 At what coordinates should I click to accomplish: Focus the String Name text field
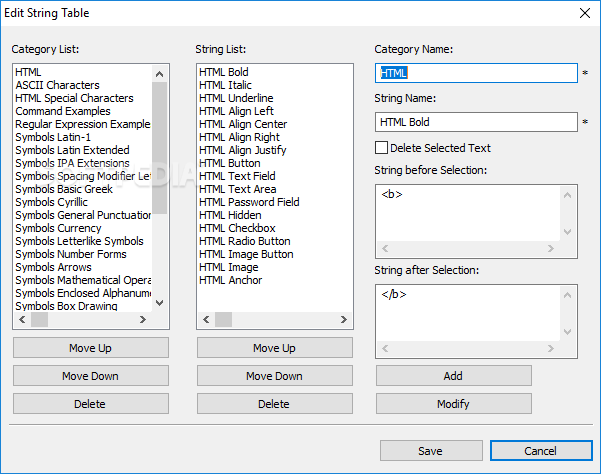(x=475, y=122)
